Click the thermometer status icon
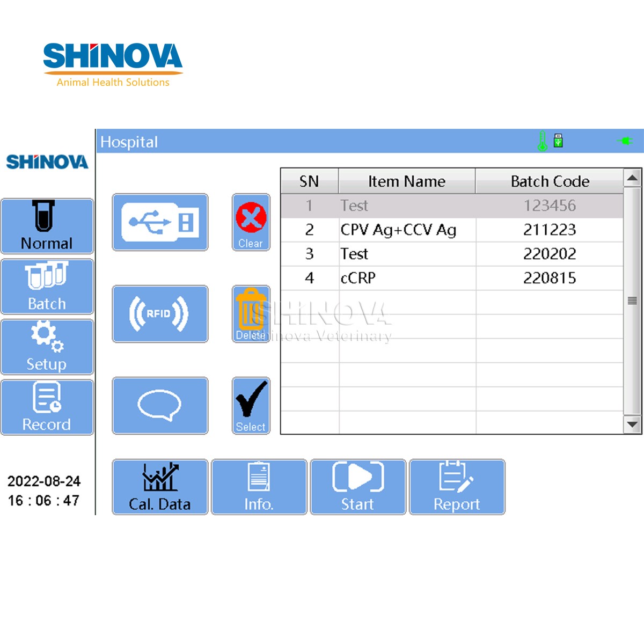This screenshot has width=644, height=644. (x=542, y=141)
